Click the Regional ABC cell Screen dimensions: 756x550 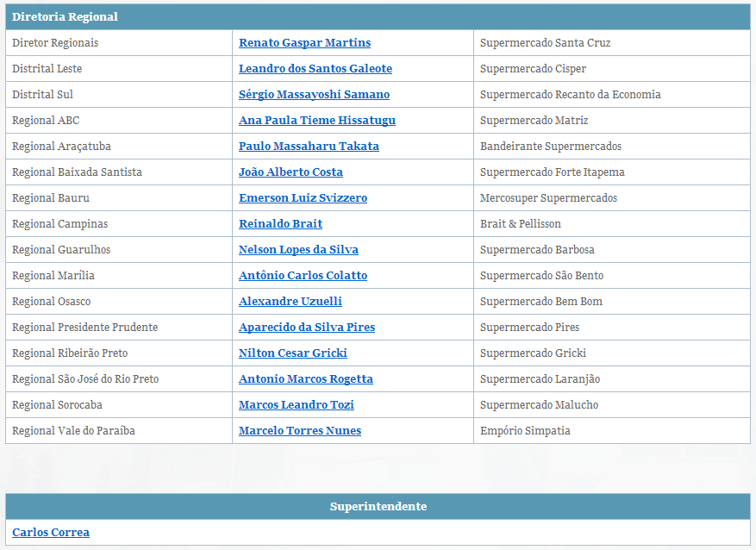point(119,121)
